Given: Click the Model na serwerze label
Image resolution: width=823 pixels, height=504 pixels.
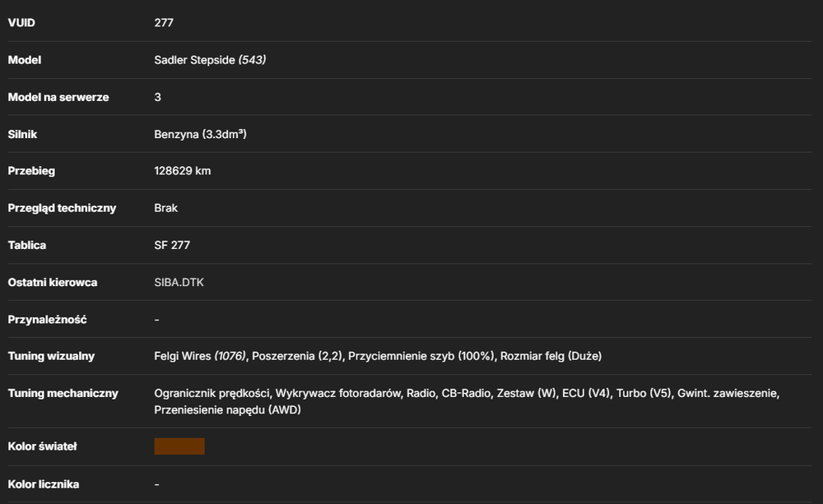Looking at the screenshot, I should pos(58,97).
